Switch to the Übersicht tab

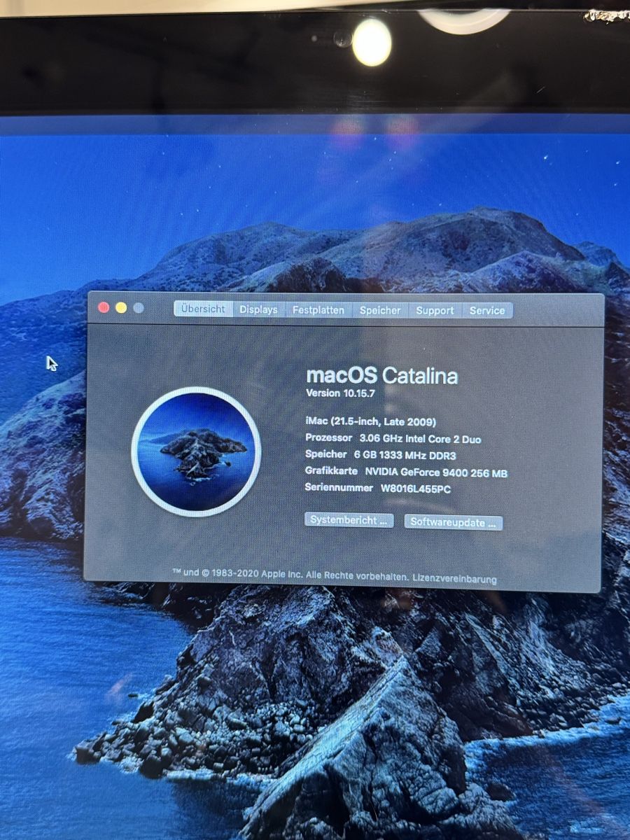click(x=203, y=309)
